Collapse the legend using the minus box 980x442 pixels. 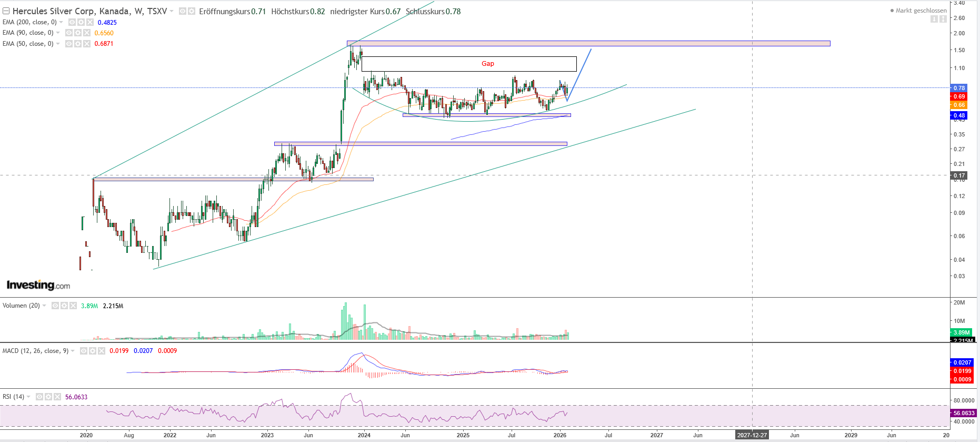[x=6, y=11]
